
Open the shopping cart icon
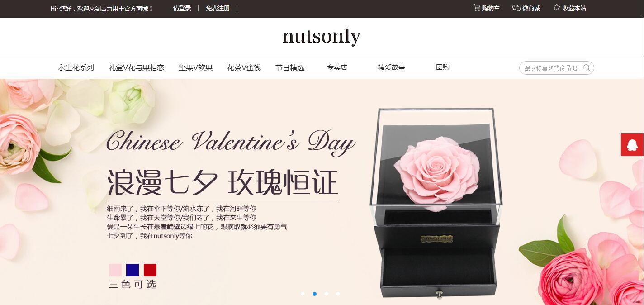coord(477,8)
